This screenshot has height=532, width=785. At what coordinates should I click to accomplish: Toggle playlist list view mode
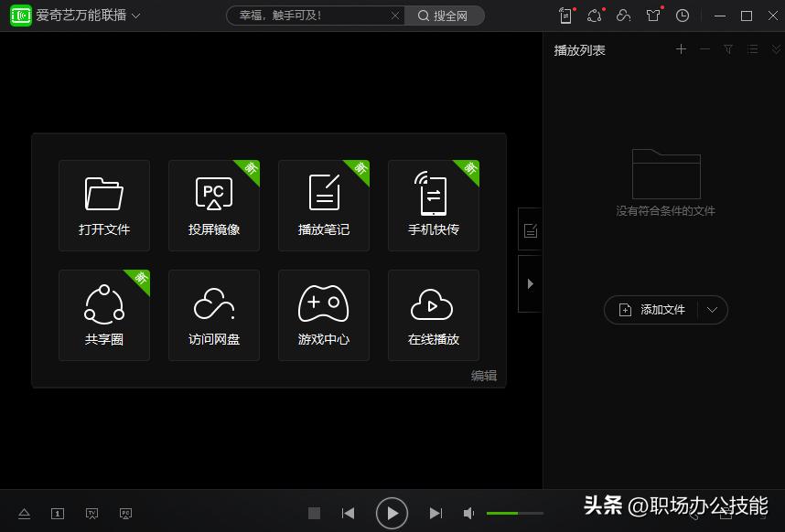coord(752,49)
